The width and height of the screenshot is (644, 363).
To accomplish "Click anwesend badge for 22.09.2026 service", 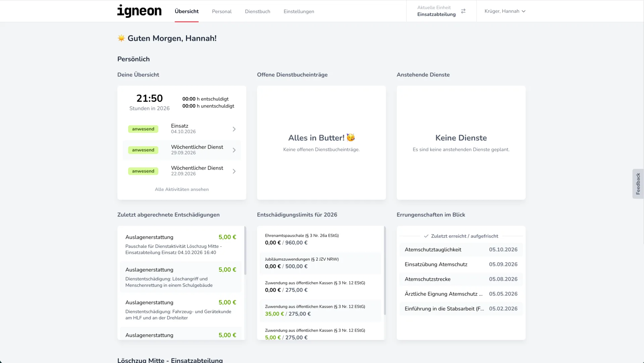I will [143, 171].
